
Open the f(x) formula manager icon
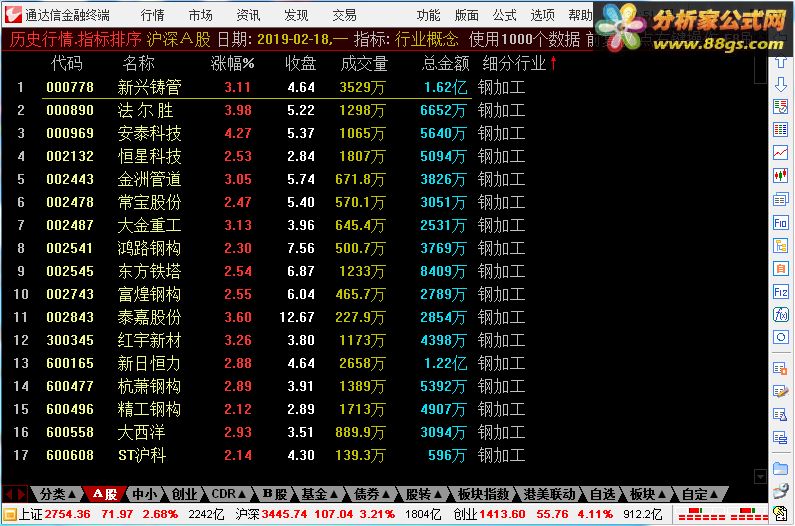pos(780,314)
